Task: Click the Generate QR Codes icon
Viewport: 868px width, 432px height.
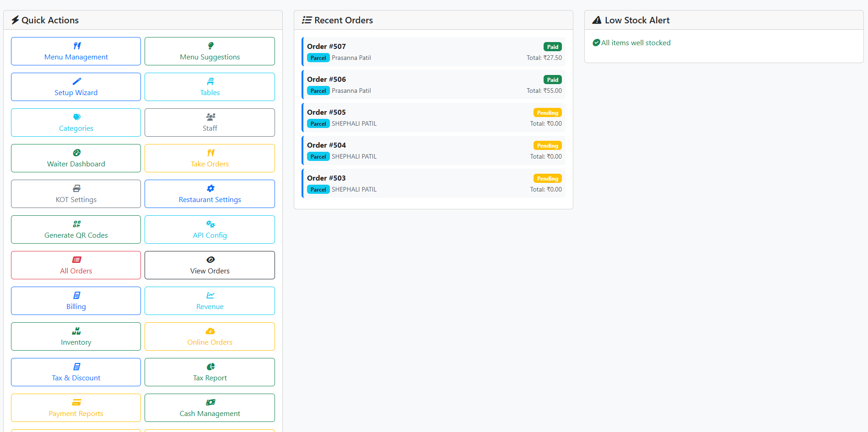Action: [76, 224]
